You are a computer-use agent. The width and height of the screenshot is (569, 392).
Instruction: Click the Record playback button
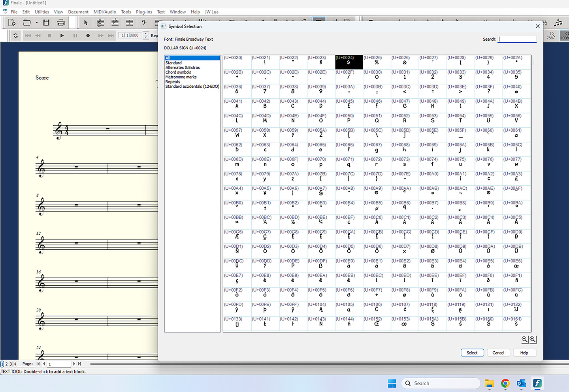click(88, 36)
